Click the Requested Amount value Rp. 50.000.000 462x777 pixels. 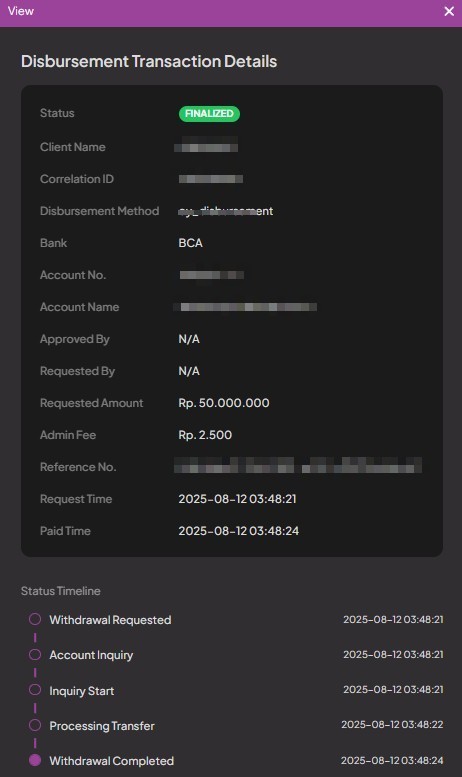[224, 403]
